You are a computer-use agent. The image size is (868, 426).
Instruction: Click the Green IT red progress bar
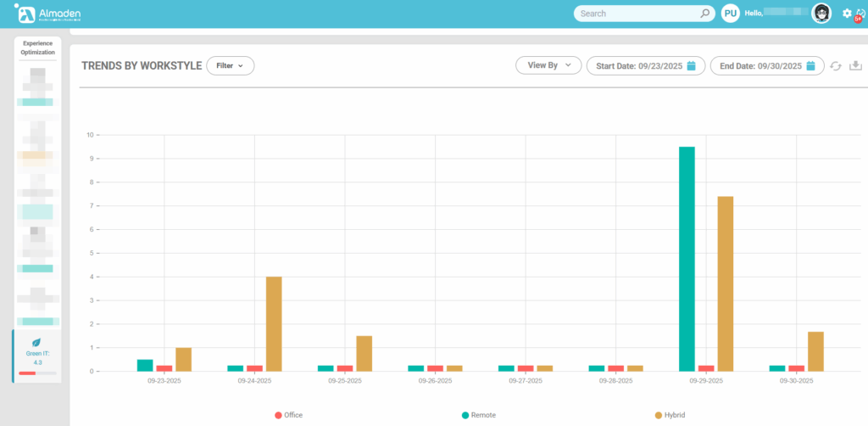tap(28, 373)
